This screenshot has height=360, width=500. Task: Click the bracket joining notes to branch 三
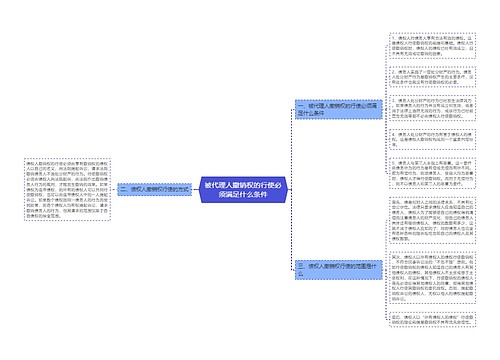[x=386, y=270]
